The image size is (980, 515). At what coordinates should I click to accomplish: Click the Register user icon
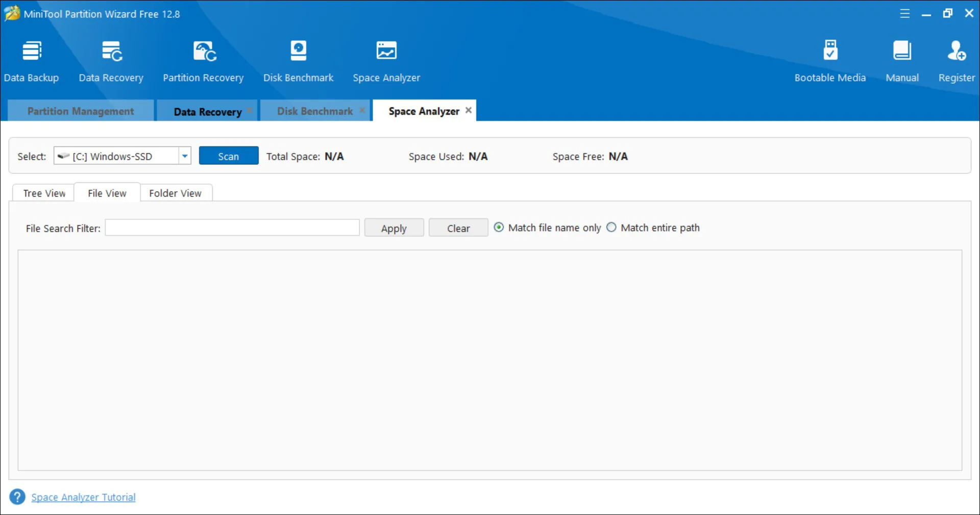(956, 52)
